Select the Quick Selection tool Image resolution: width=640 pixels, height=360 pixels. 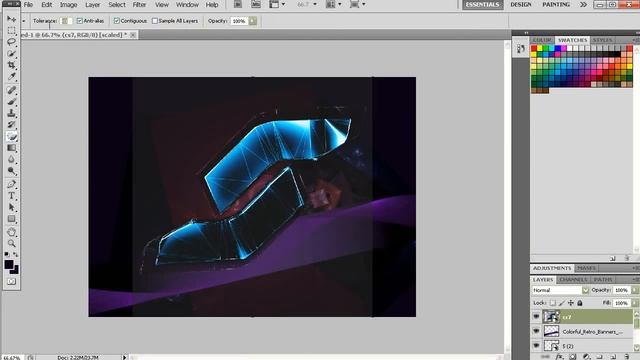(11, 53)
